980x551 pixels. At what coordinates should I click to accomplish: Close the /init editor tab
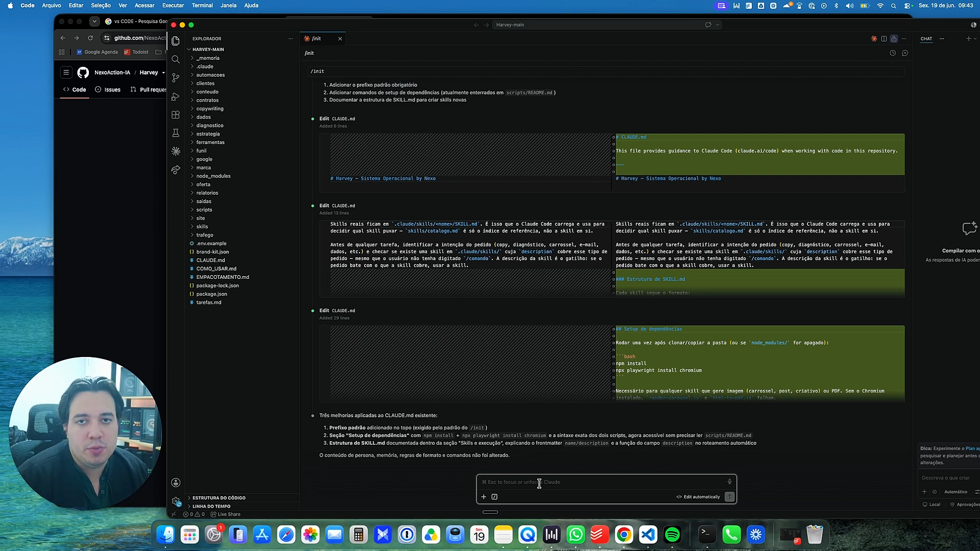(340, 39)
